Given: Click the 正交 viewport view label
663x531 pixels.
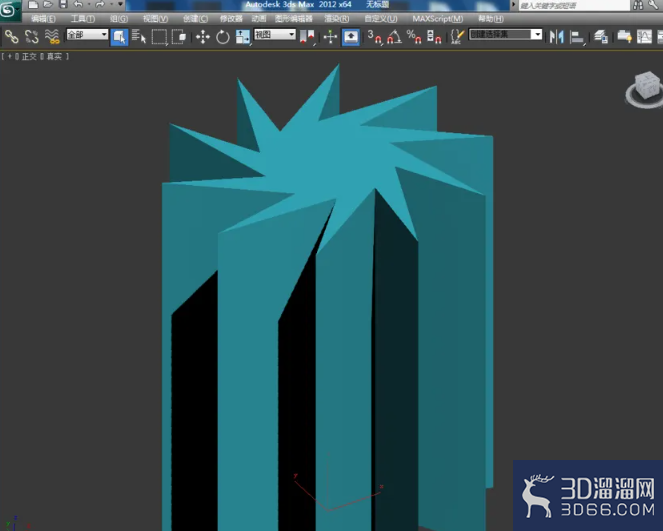Looking at the screenshot, I should point(30,56).
